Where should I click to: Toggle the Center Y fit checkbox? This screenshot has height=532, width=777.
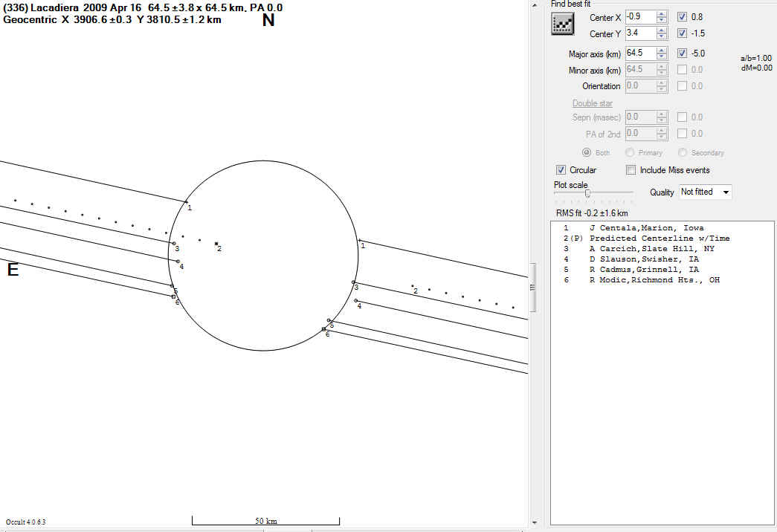683,33
